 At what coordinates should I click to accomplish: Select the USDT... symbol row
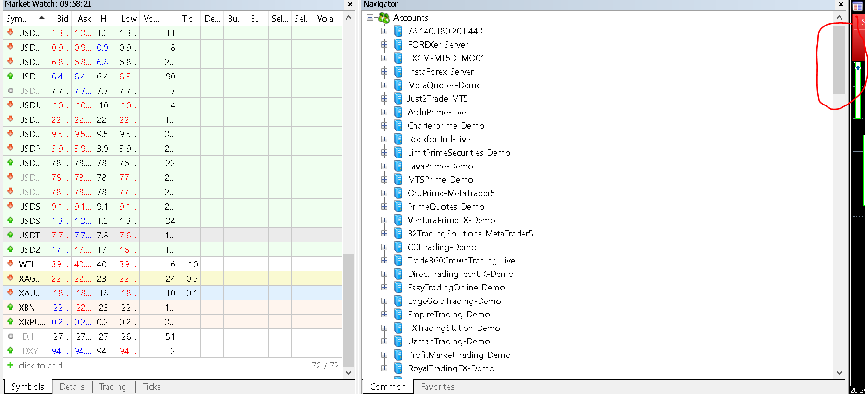[173, 235]
